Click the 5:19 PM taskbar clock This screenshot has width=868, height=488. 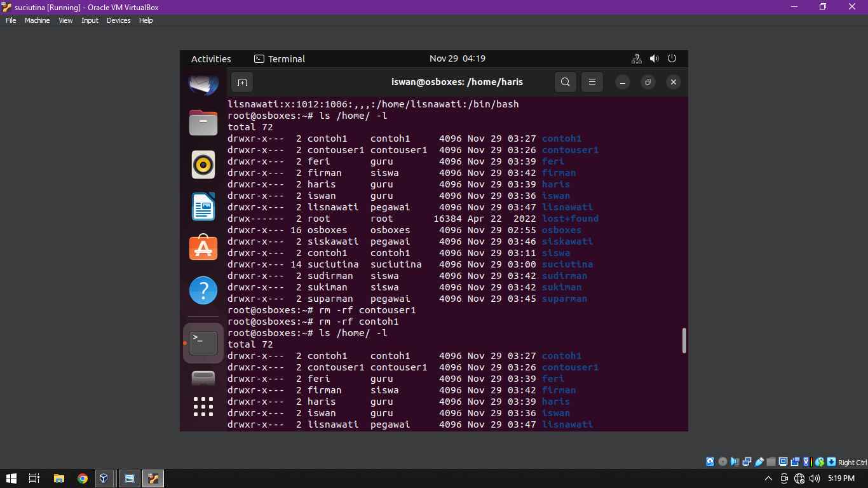click(x=841, y=478)
